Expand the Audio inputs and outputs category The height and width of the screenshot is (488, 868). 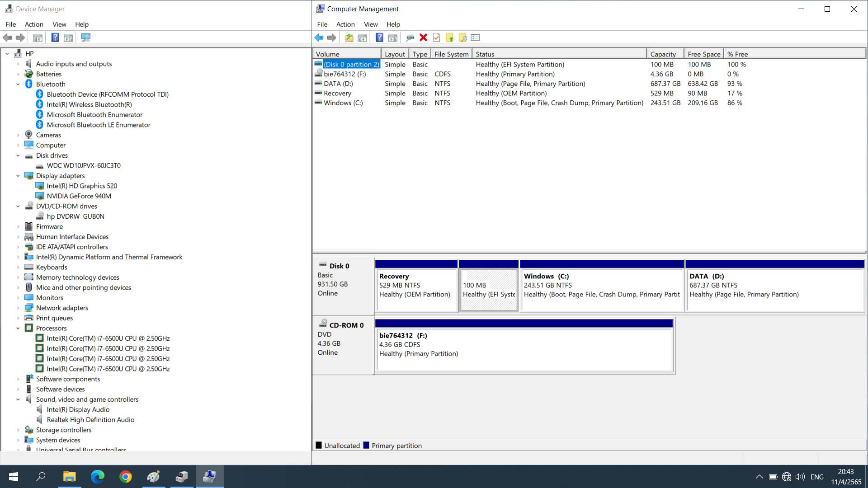coord(18,64)
